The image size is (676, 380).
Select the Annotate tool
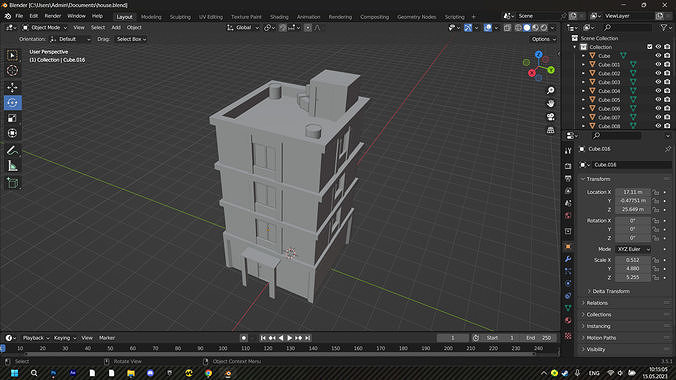coord(13,151)
